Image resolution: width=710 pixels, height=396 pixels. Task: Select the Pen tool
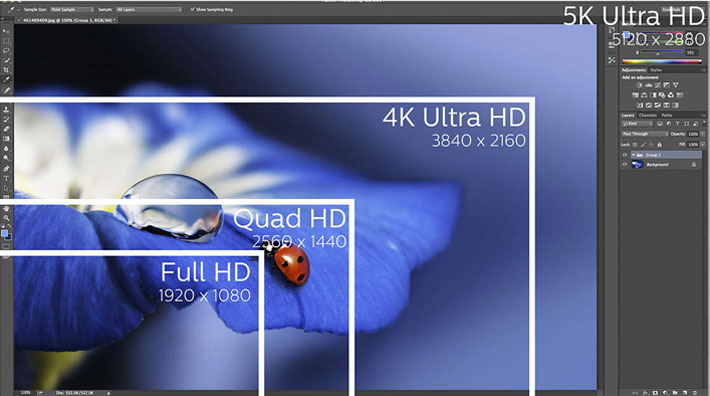pos(6,168)
